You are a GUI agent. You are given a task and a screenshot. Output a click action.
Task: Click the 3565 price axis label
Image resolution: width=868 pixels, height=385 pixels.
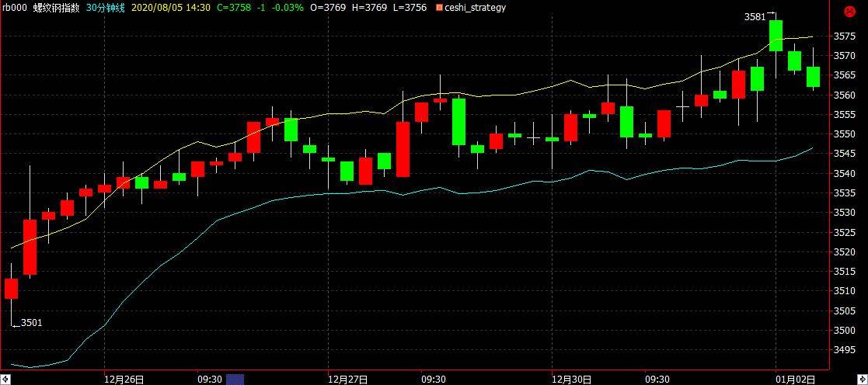[x=845, y=76]
